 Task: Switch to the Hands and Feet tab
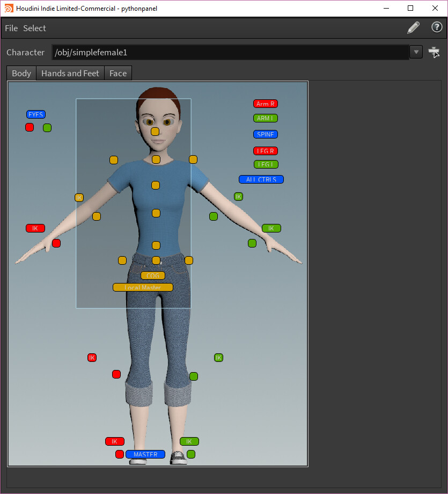(70, 73)
